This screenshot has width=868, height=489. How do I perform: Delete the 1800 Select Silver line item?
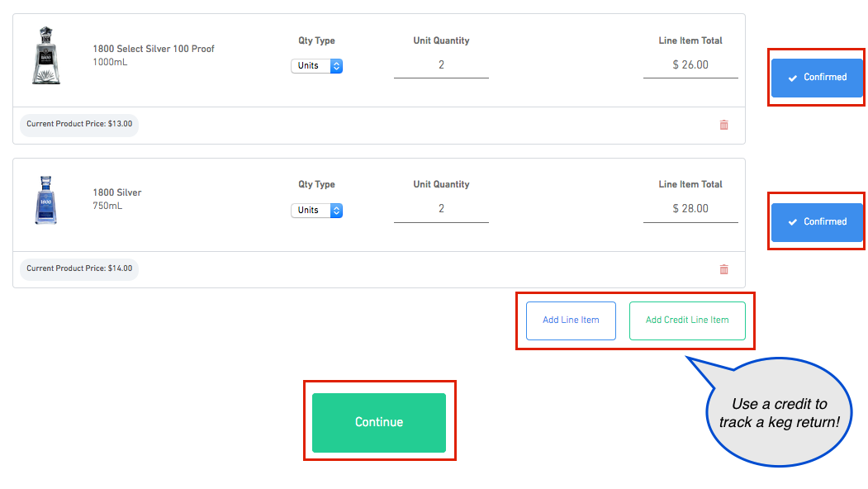723,125
